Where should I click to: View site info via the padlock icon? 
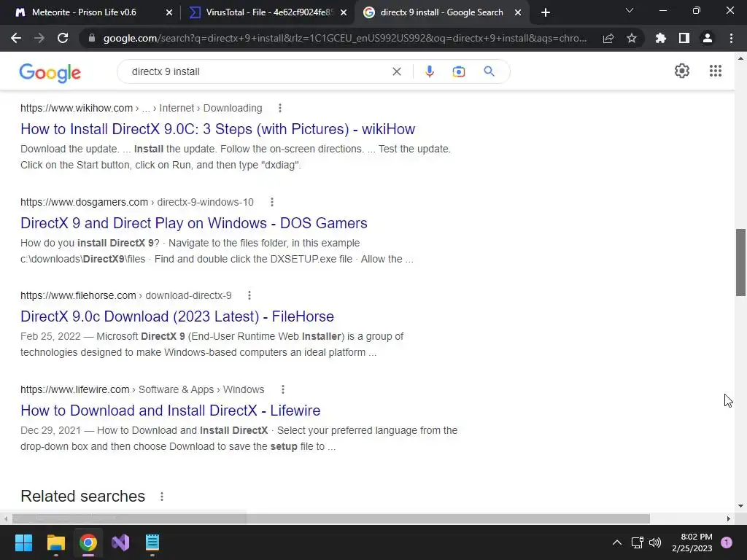[x=92, y=38]
